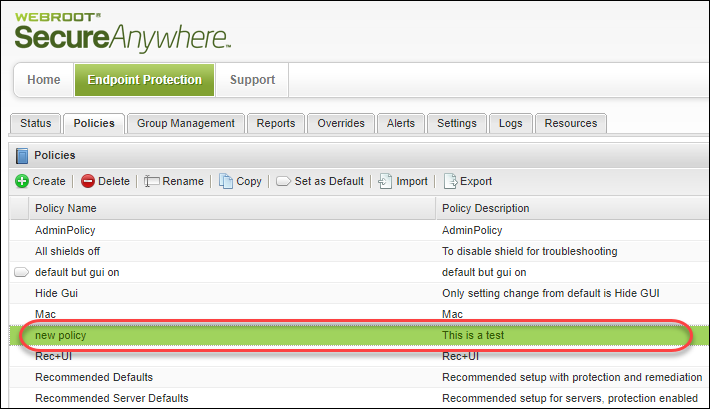
Task: Select the 'default but gui on' policy name
Action: [x=77, y=272]
